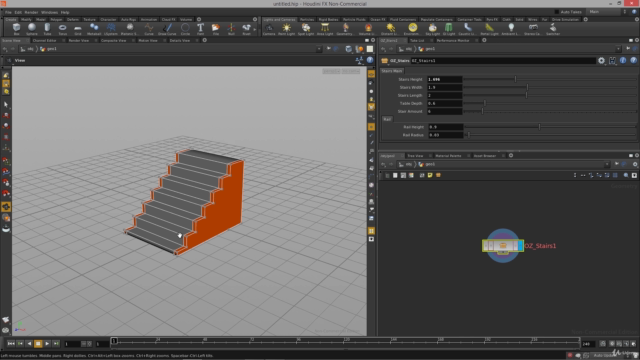This screenshot has width=640, height=360.
Task: Toggle pin on the parameter pane path bar
Action: [x=628, y=49]
